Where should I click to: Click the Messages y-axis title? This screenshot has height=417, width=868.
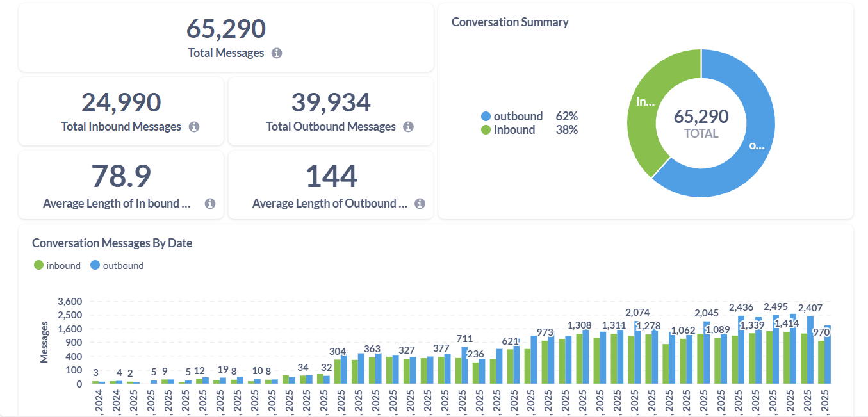tap(44, 342)
